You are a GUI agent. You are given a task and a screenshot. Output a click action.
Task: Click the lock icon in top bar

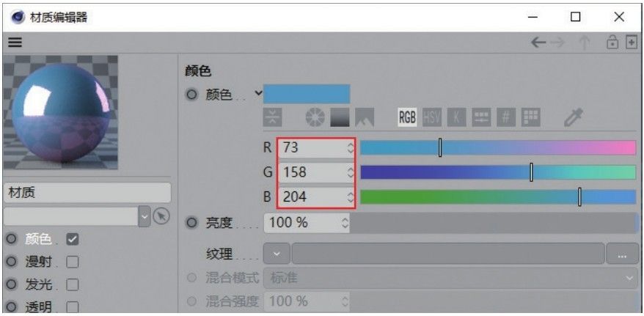(x=612, y=43)
